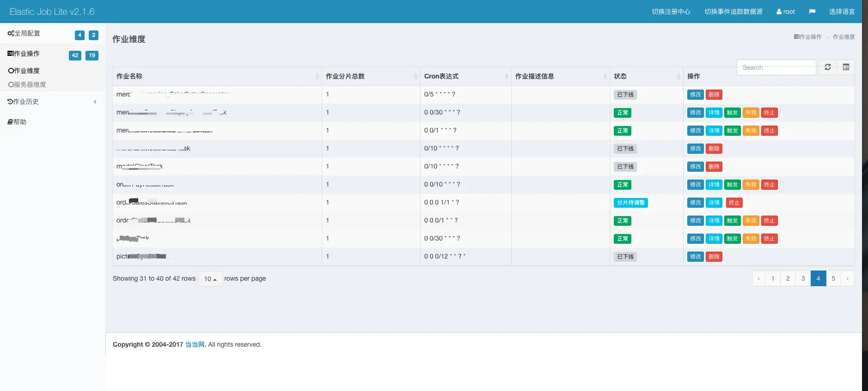
Task: Select 作业维度 sidebar item
Action: tap(24, 71)
